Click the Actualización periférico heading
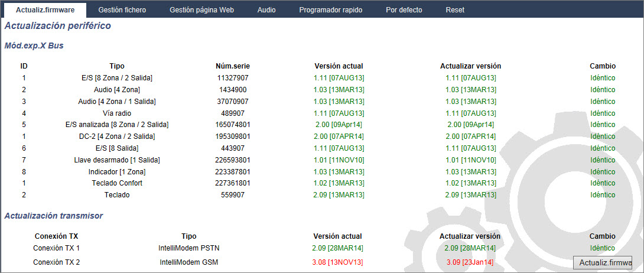Image resolution: width=644 pixels, height=273 pixels. pos(57,26)
